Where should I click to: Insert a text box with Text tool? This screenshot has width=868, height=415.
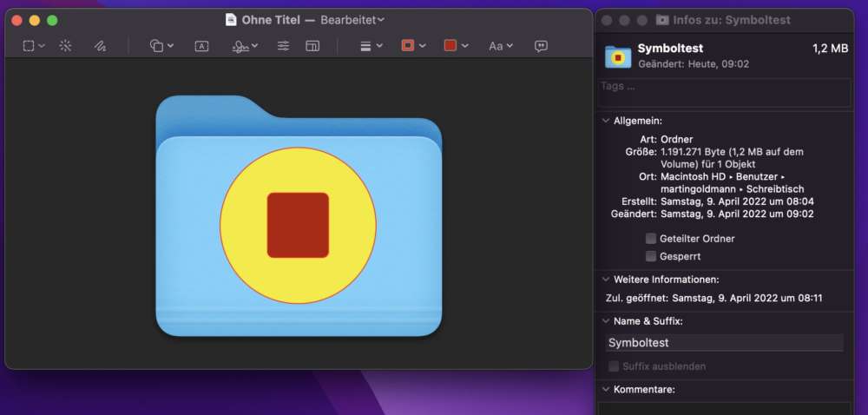(x=201, y=47)
